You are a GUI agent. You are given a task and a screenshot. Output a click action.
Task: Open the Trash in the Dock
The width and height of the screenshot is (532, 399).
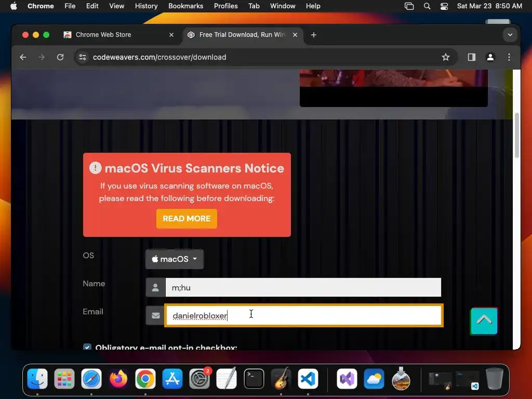pos(495,378)
